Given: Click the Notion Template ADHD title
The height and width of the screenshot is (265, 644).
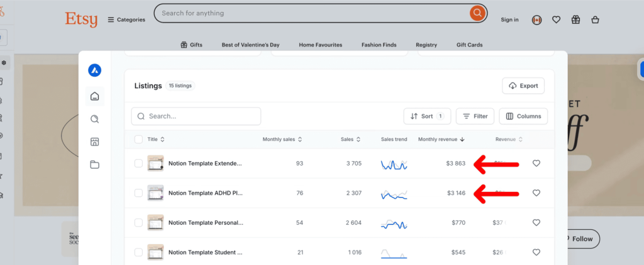Looking at the screenshot, I should (206, 193).
